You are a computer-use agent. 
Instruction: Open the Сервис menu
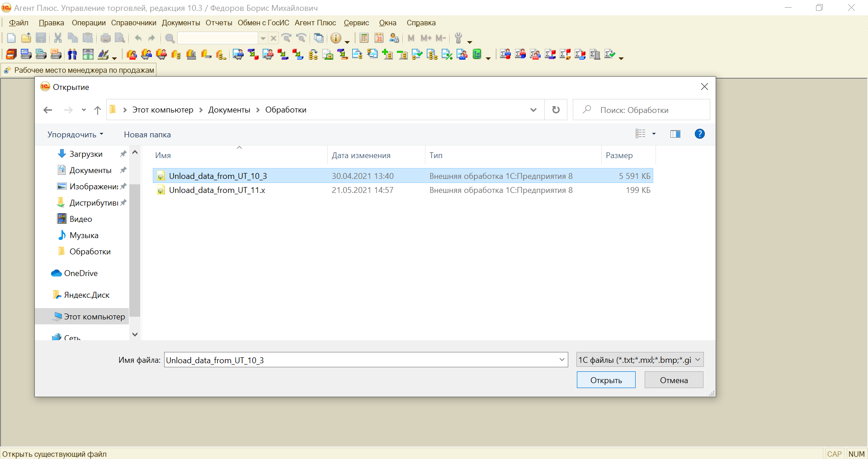356,23
